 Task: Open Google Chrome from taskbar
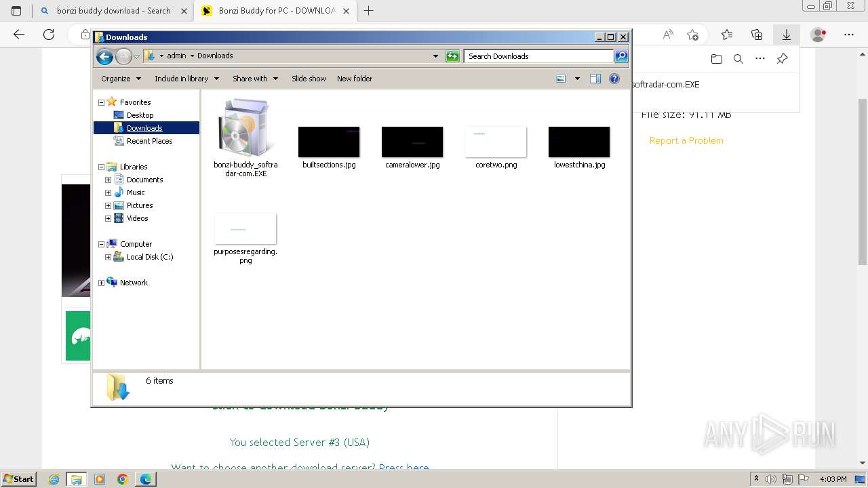123,479
